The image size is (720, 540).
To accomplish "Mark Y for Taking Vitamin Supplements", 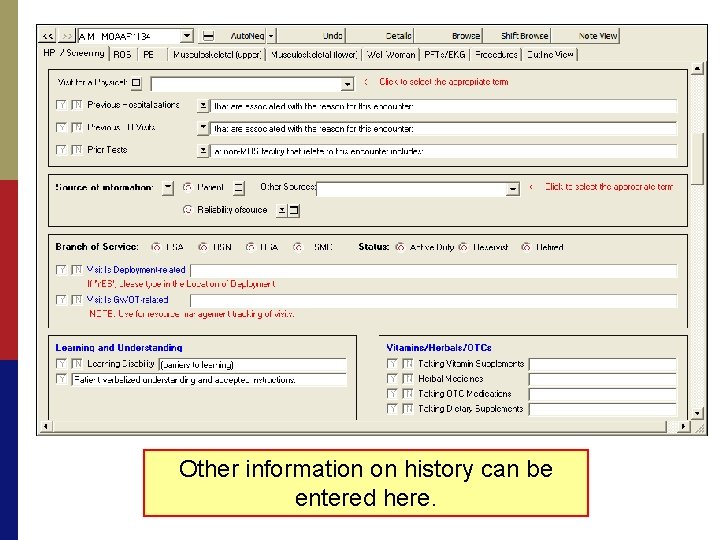I will point(391,364).
